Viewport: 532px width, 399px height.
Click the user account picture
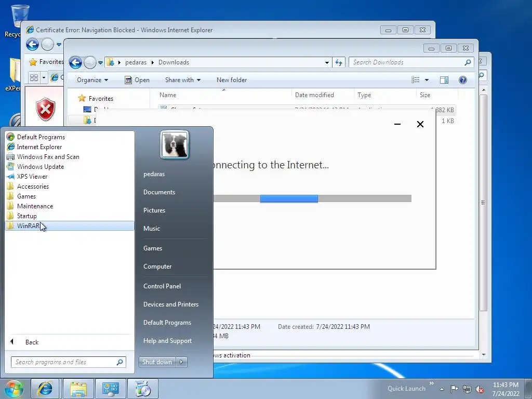point(175,144)
